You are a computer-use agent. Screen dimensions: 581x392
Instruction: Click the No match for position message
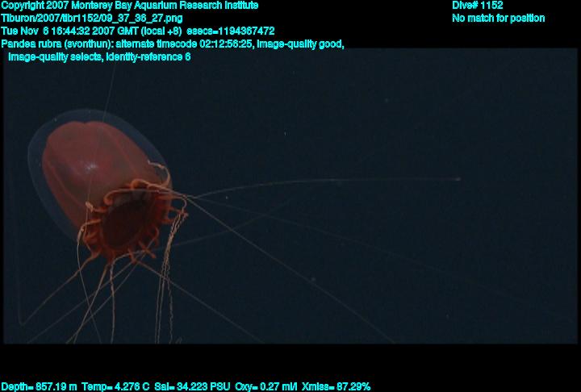pos(498,18)
